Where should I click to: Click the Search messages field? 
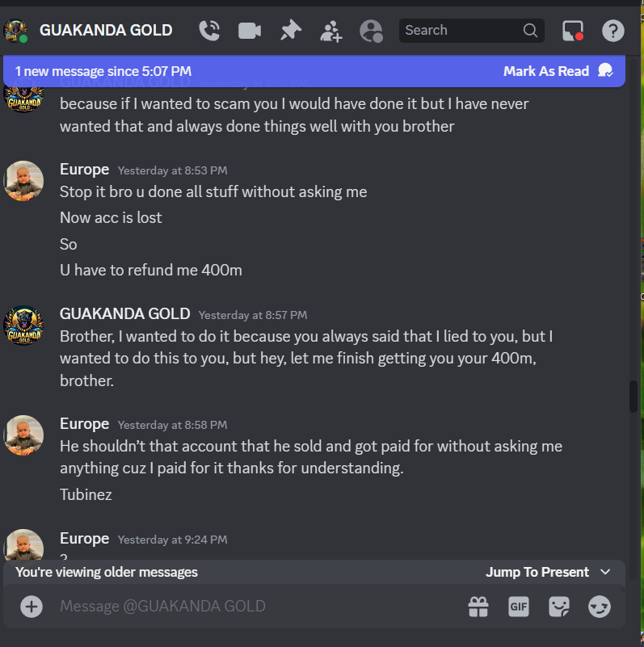click(471, 30)
